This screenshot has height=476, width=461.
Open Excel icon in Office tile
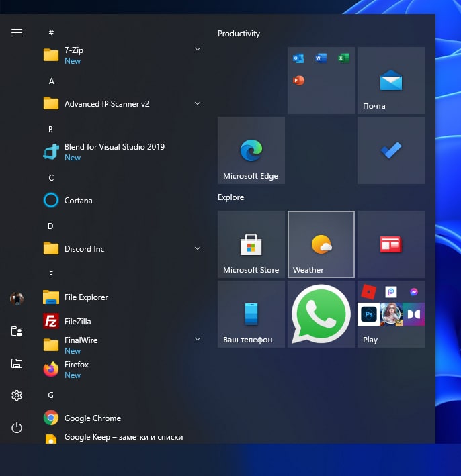343,58
